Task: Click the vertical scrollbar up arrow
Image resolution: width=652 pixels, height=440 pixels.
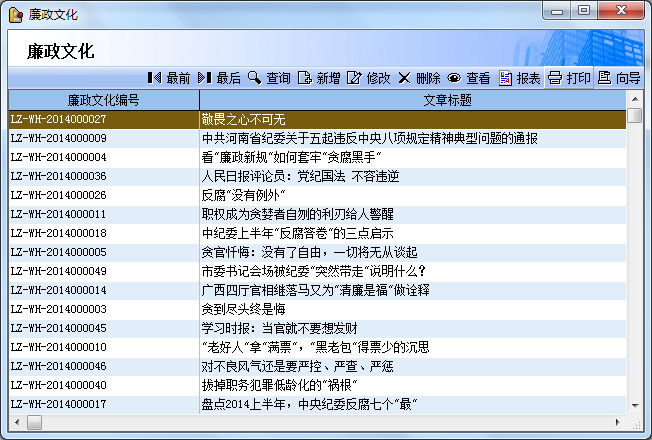Action: [x=634, y=98]
